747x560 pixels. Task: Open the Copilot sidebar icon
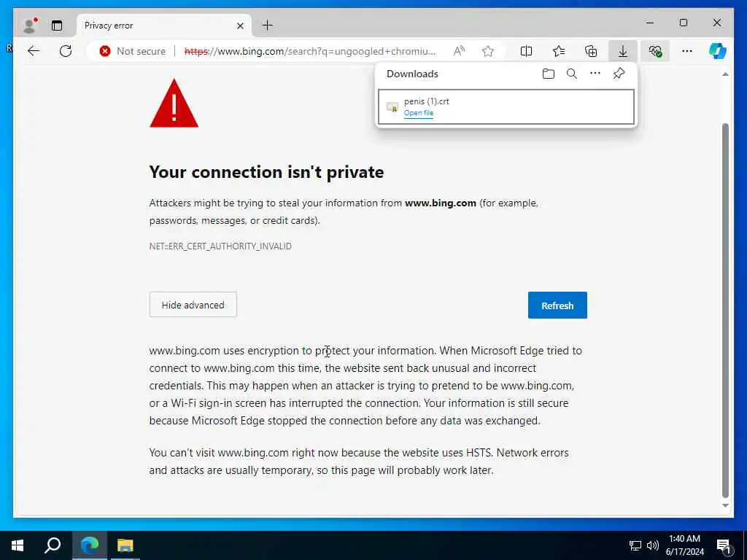[x=718, y=51]
